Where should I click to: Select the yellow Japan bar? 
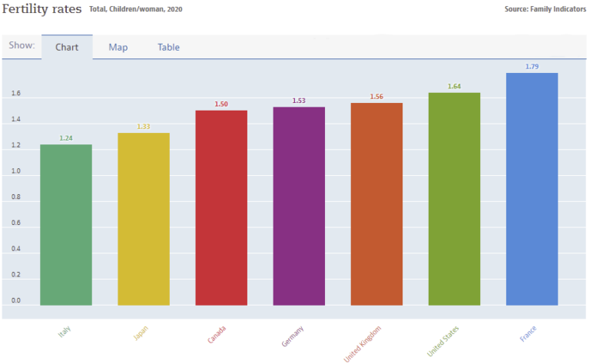(x=144, y=219)
